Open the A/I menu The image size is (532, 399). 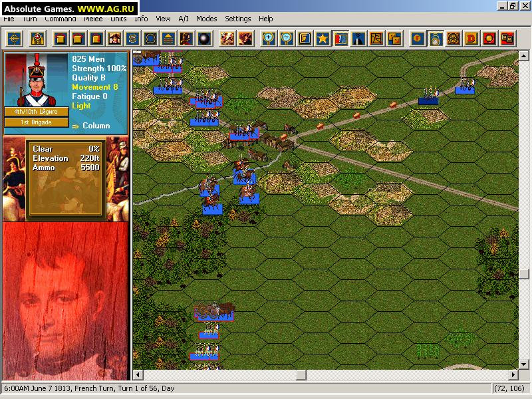coord(184,19)
